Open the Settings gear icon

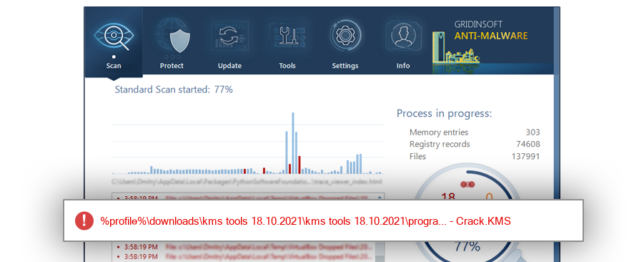345,36
